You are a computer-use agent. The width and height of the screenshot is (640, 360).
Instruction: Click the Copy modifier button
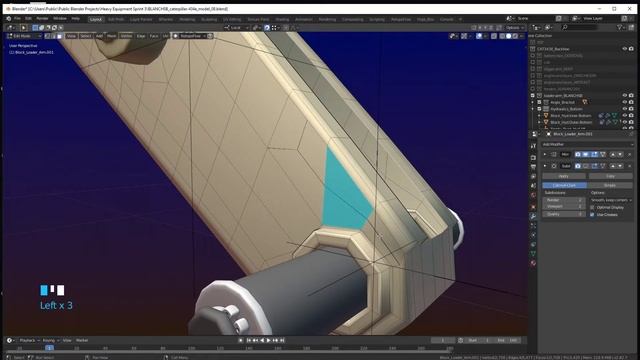(x=611, y=176)
